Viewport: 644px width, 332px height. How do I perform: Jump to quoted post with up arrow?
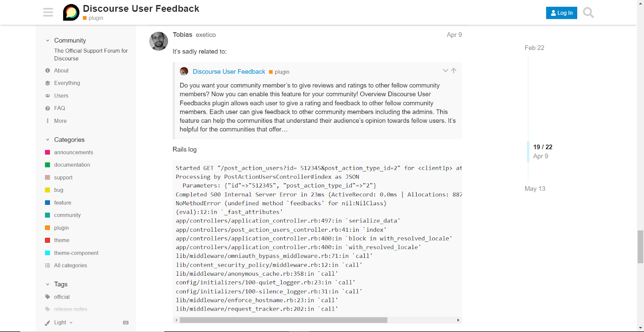[x=454, y=71]
